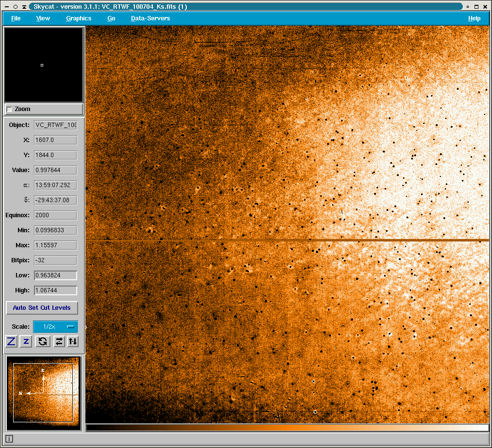Open the Help menu

coord(474,18)
